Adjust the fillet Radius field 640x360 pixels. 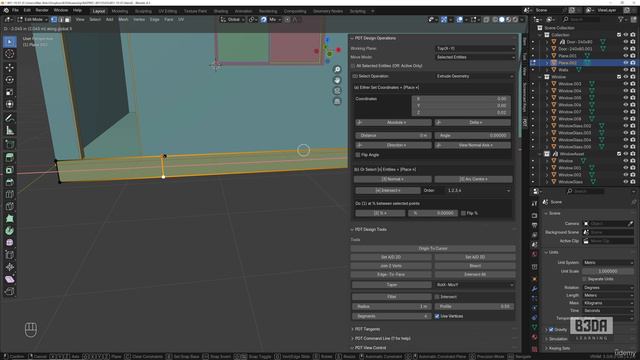391,307
